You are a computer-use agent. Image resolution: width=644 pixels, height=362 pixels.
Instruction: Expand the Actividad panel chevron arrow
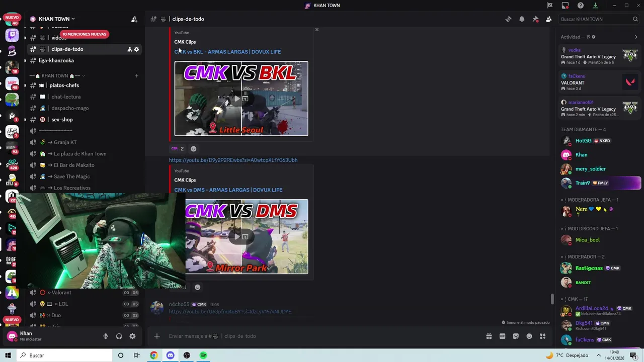pos(636,37)
